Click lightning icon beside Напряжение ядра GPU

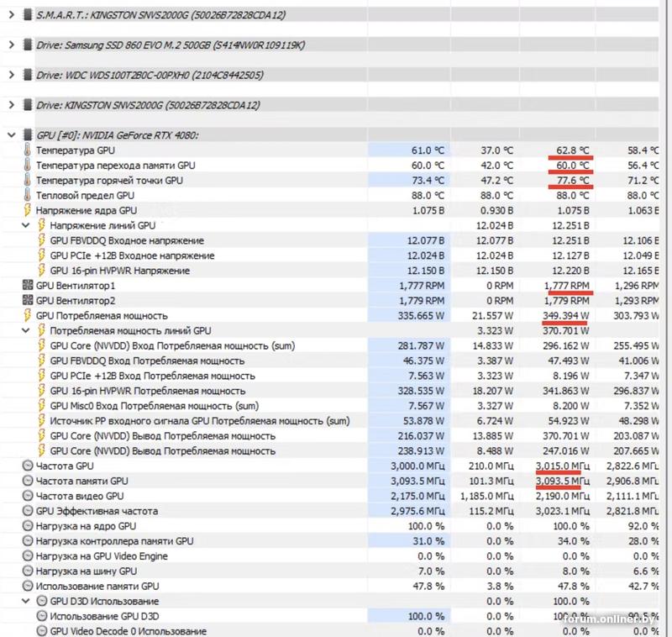tap(28, 210)
